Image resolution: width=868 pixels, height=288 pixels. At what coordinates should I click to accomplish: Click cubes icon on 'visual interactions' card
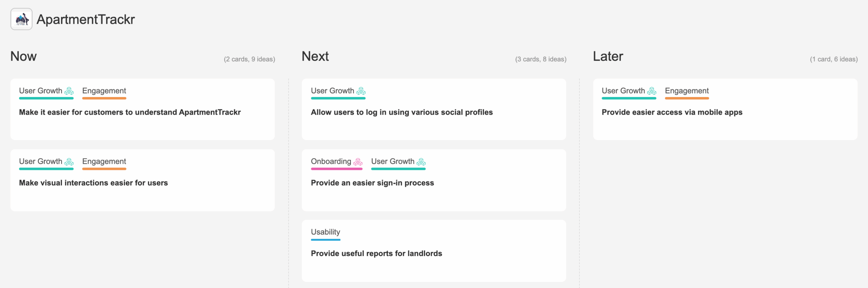[x=69, y=162]
